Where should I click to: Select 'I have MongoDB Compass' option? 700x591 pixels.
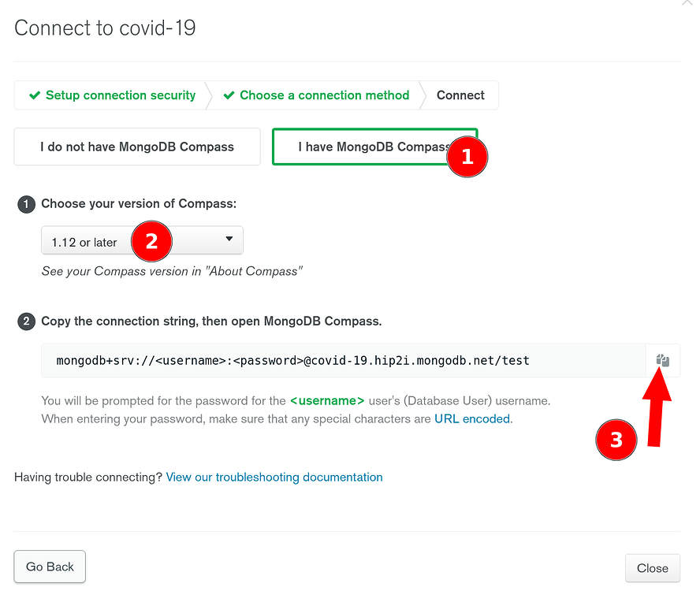tap(375, 147)
